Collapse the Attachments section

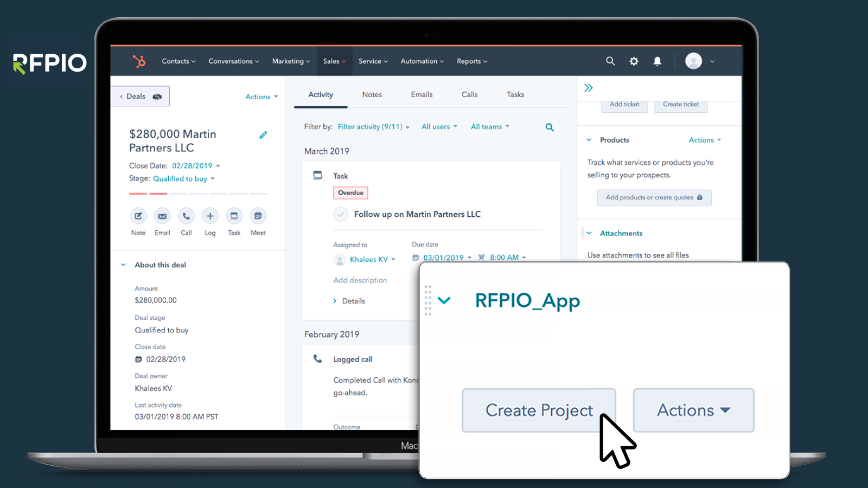pos(589,233)
